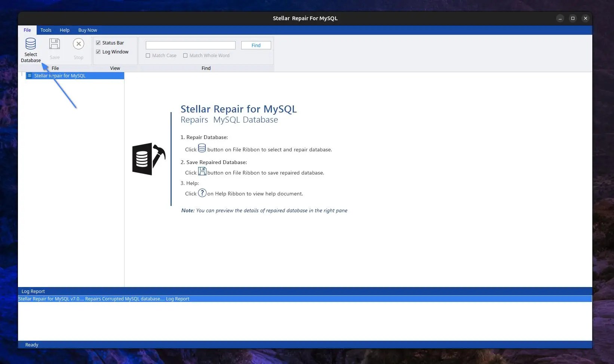Uncheck the Status Bar checkbox
The width and height of the screenshot is (614, 364).
(x=98, y=43)
